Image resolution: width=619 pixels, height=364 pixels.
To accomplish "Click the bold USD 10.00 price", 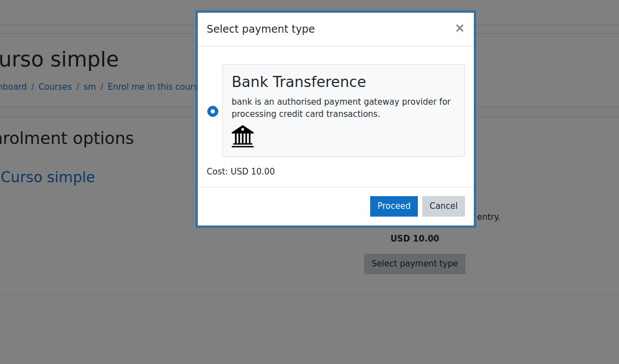I will [415, 238].
